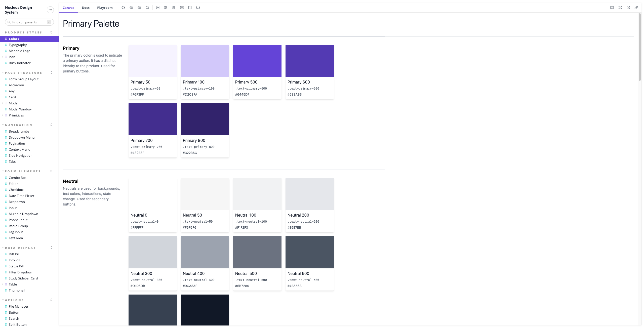The image size is (644, 328).
Task: Toggle the measure ruler tool
Action: (182, 8)
